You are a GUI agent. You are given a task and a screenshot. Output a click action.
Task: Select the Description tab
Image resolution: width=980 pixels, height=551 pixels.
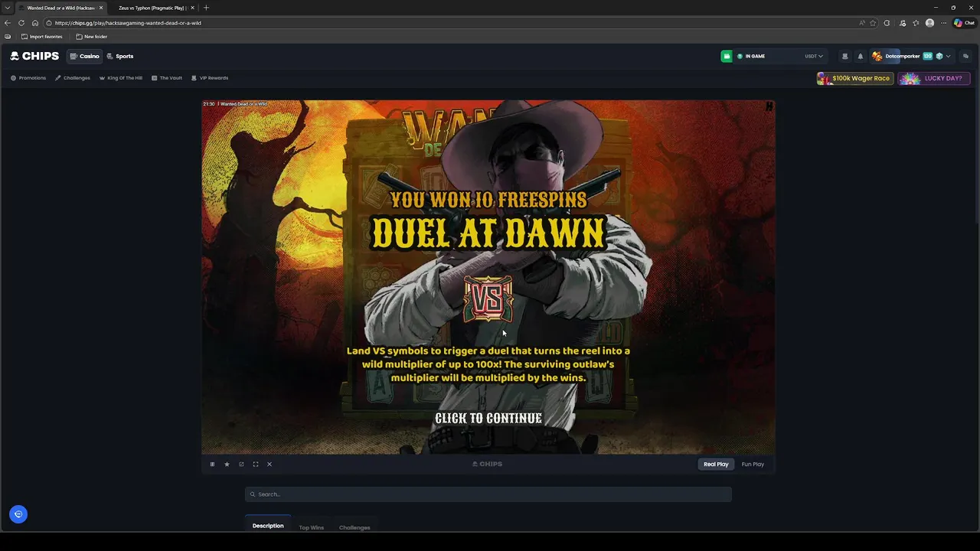(268, 526)
